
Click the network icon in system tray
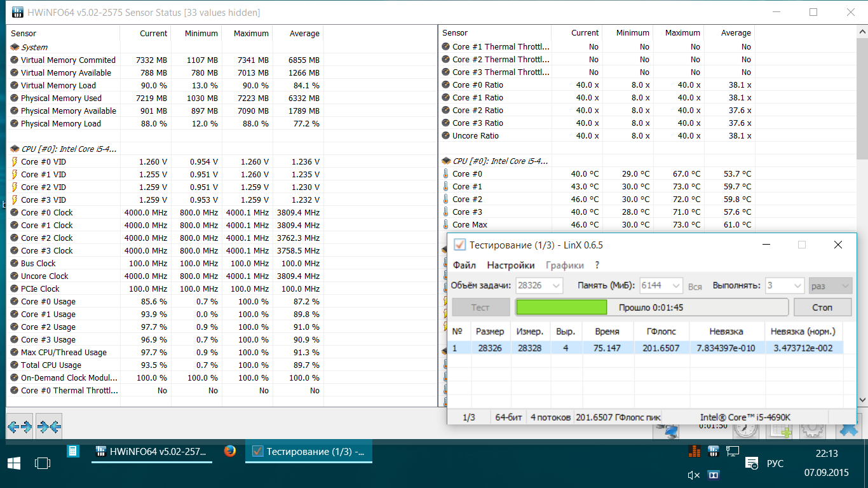(733, 451)
